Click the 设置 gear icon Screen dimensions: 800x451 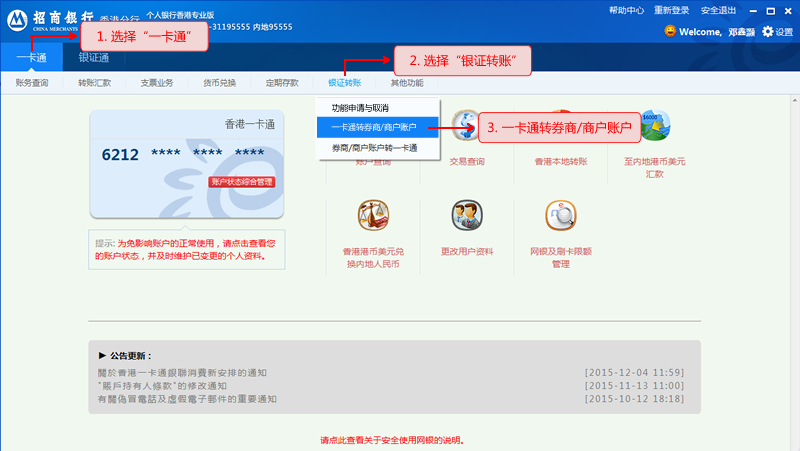point(768,32)
